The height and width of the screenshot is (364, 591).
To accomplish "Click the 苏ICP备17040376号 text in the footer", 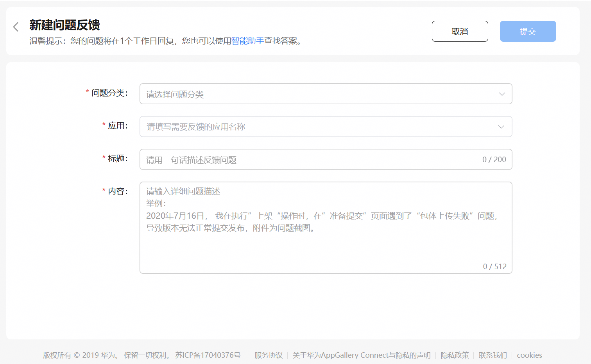I will click(208, 355).
